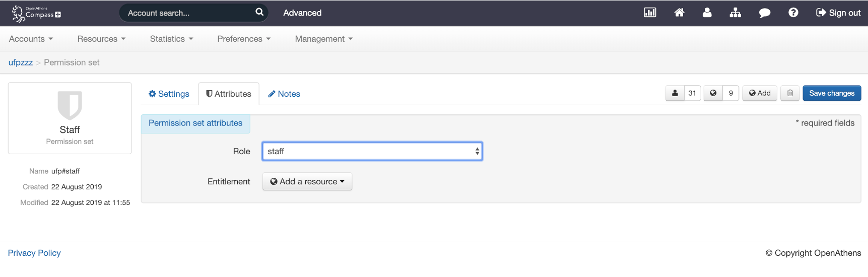Image resolution: width=868 pixels, height=277 pixels.
Task: Click the ufpzzz breadcrumb link
Action: point(21,62)
